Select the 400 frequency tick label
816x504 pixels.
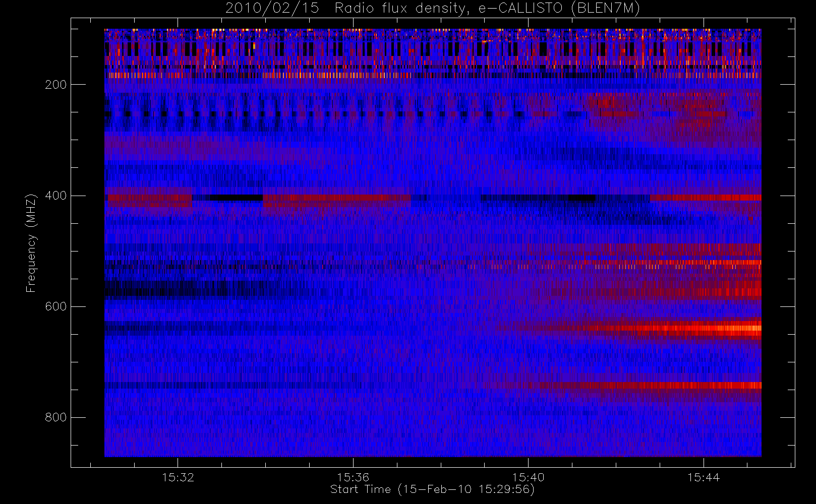coord(55,196)
